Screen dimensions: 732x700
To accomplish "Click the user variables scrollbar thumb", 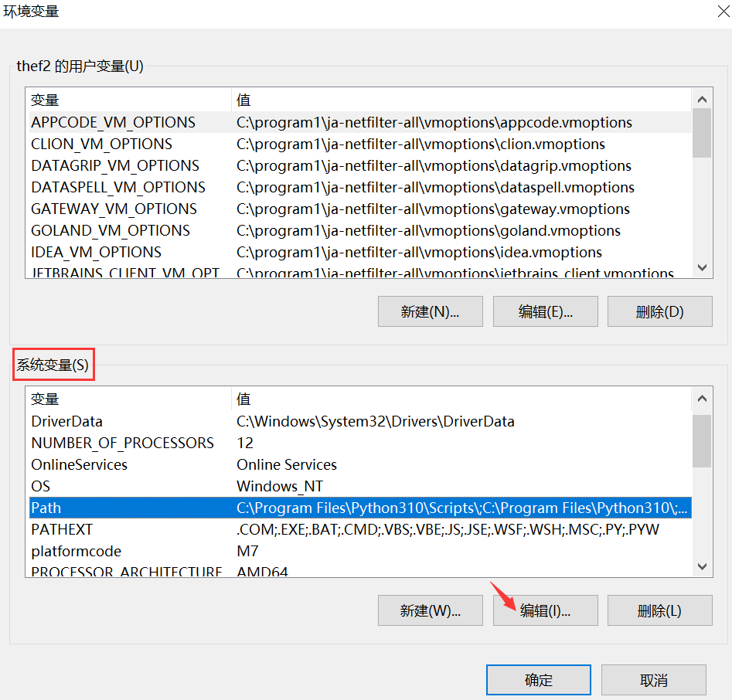I will point(702,133).
